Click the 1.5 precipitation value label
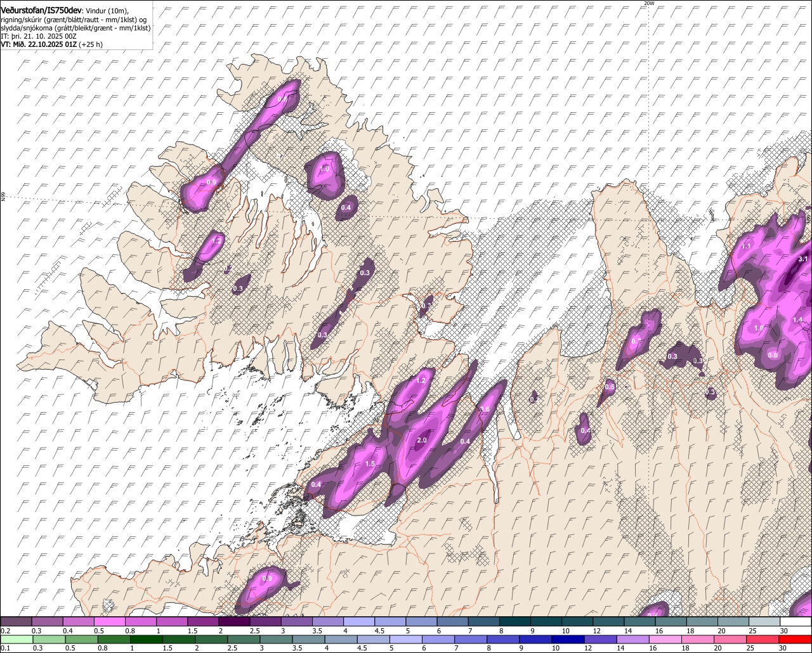The width and height of the screenshot is (812, 653). [370, 464]
